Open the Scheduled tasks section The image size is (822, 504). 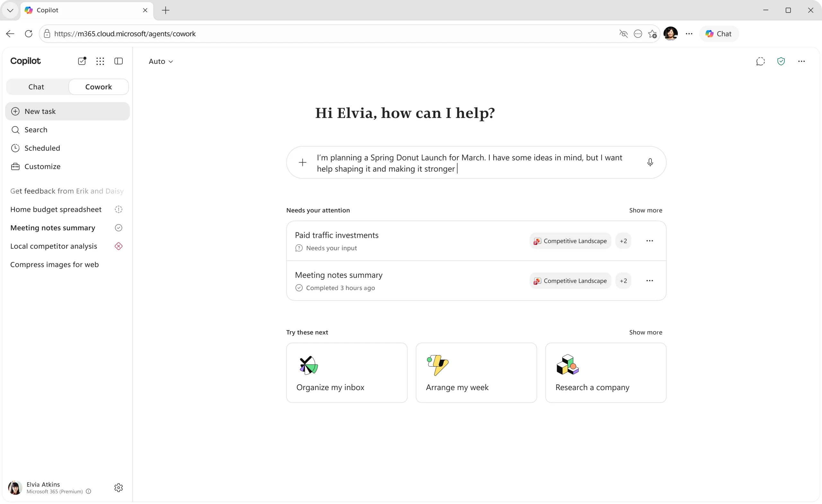click(67, 148)
